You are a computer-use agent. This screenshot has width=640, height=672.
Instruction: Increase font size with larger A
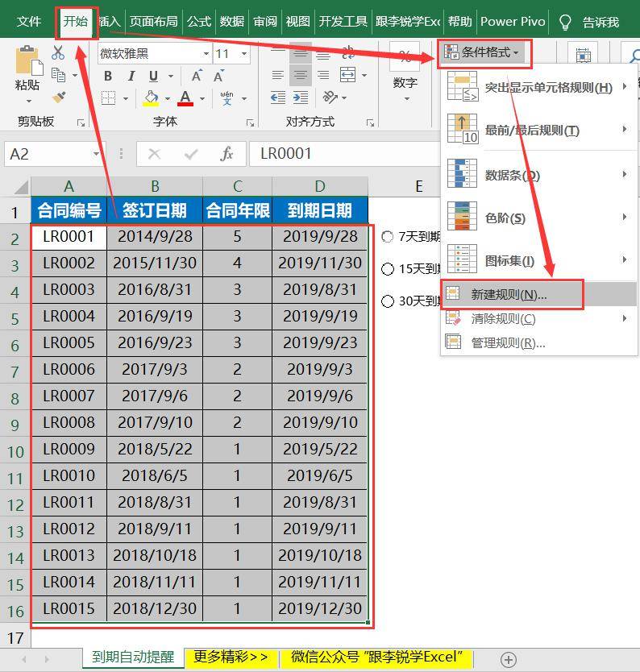pos(197,76)
